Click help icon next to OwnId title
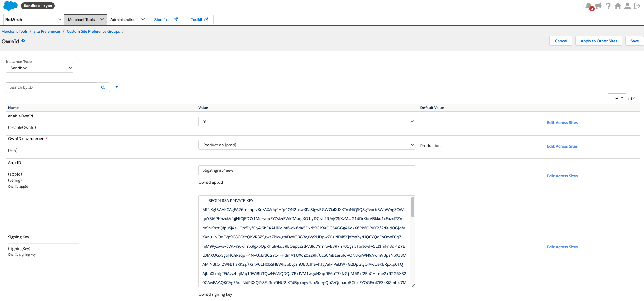This screenshot has width=644, height=301. [x=23, y=41]
